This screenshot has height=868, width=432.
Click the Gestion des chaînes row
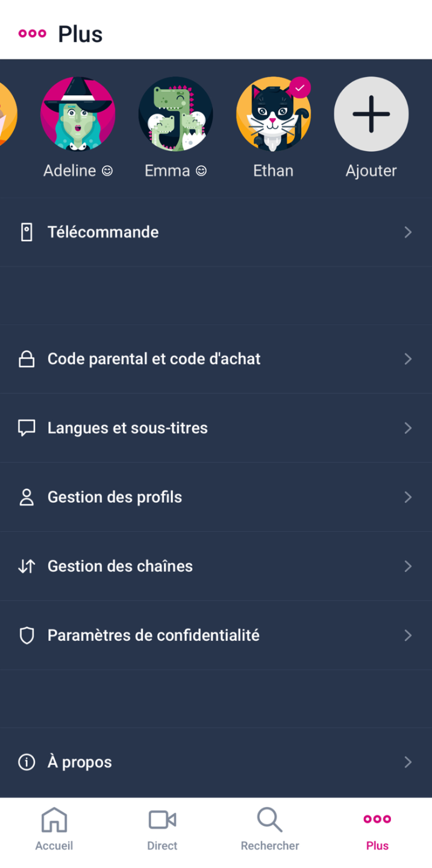click(120, 566)
